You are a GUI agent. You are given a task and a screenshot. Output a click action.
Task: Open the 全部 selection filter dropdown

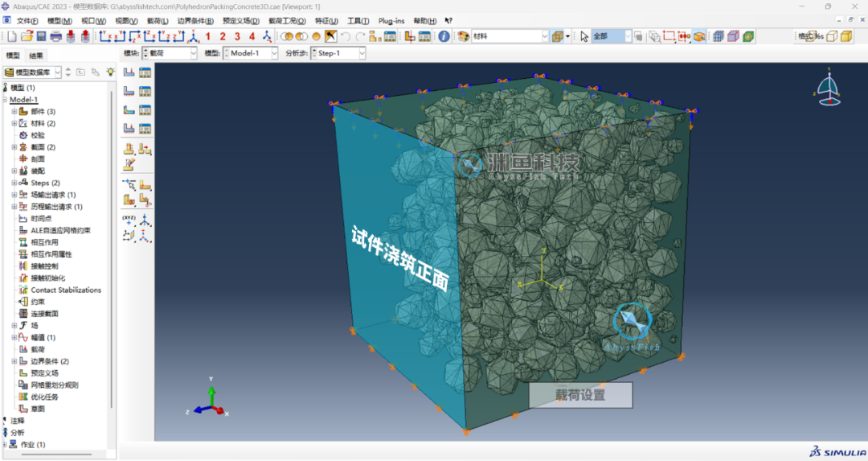click(628, 36)
